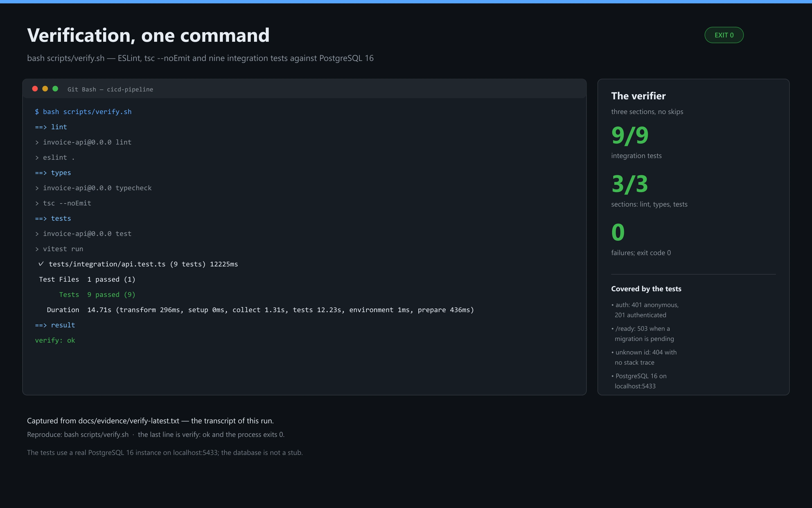Screen dimensions: 812x508
Task: Select the 'Git Bash — cicd-pipeline' title
Action: [x=111, y=89]
